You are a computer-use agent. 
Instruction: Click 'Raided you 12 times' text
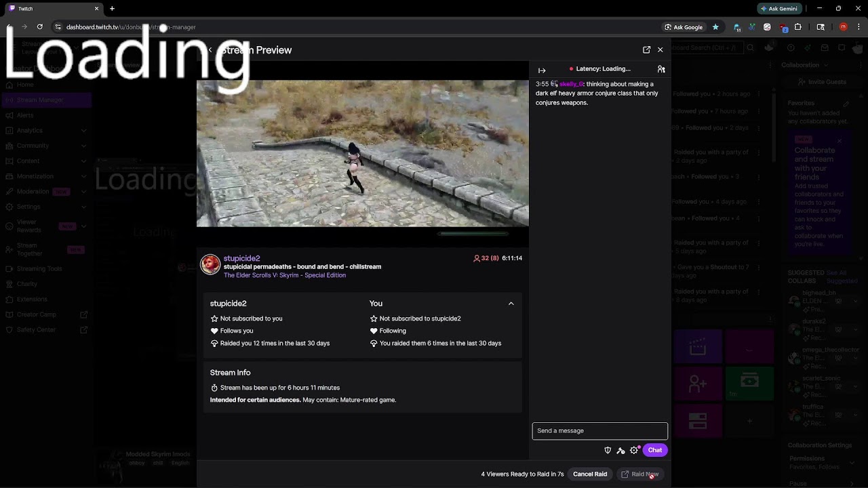click(x=275, y=344)
